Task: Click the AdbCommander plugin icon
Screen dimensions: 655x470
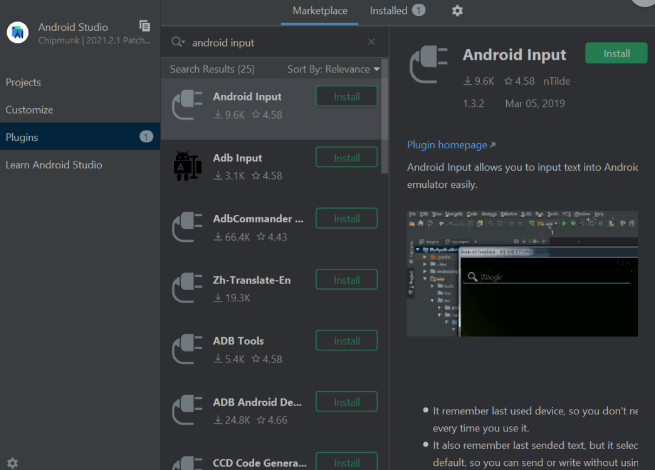Action: tap(188, 227)
